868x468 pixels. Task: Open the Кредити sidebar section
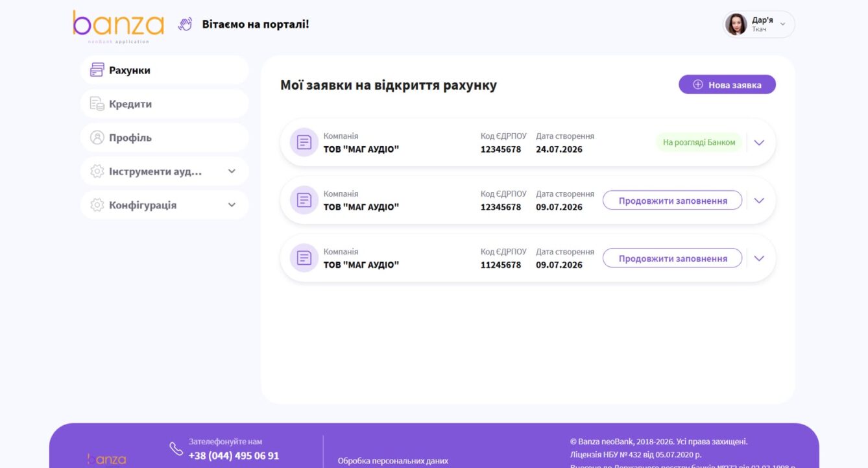pyautogui.click(x=165, y=104)
